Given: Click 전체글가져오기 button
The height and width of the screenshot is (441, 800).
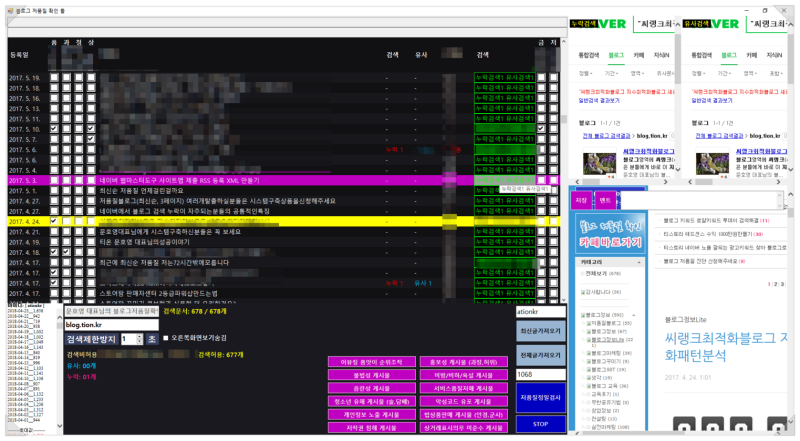Looking at the screenshot, I should pos(540,355).
